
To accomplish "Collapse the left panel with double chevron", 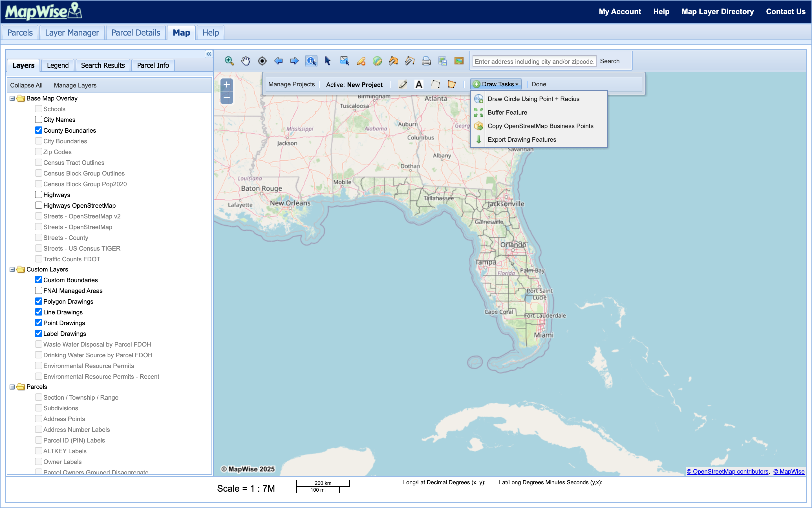I will (x=209, y=54).
